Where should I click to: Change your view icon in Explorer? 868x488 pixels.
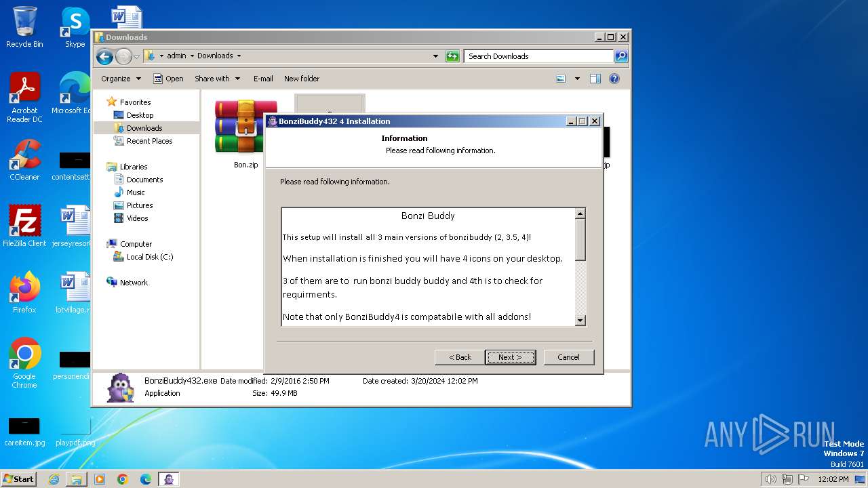point(561,79)
